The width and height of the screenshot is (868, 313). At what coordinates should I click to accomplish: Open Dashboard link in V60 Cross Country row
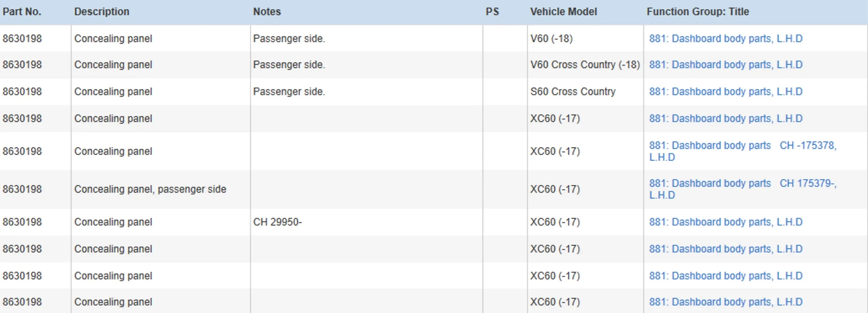[x=726, y=65]
